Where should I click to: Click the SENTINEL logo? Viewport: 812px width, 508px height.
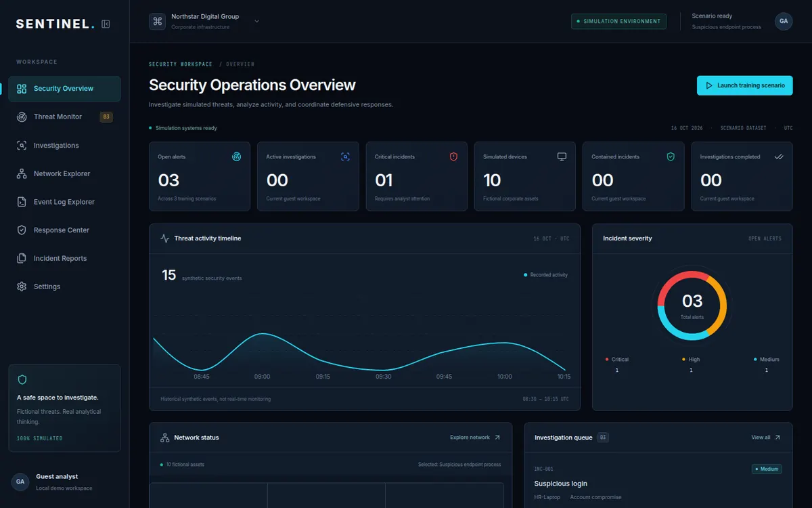(x=55, y=24)
